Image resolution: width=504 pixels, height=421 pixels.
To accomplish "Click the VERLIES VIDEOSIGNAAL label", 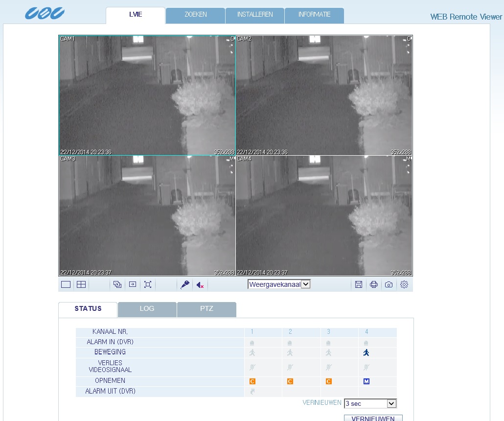I will [x=110, y=367].
